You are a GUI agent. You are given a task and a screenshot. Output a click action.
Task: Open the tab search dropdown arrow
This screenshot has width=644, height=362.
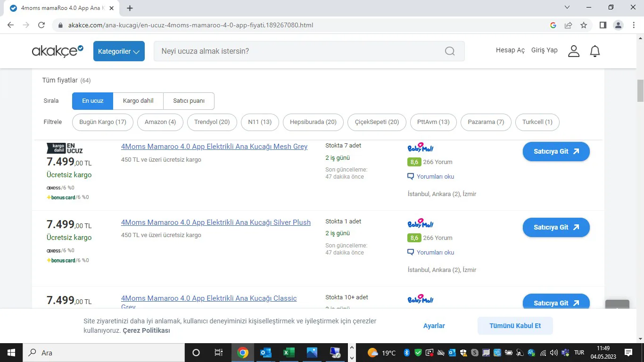(x=567, y=8)
